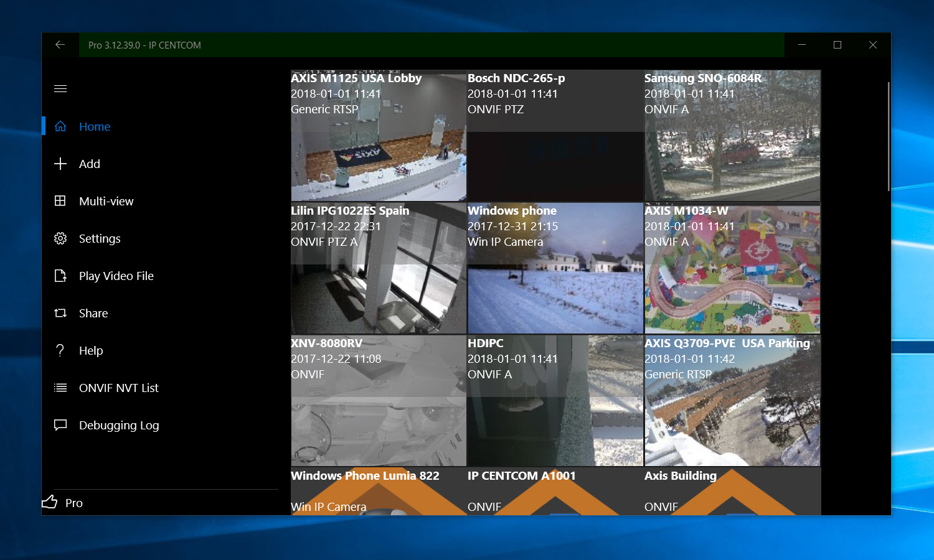The height and width of the screenshot is (560, 934).
Task: Click the Multi-view grid icon
Action: pyautogui.click(x=60, y=201)
